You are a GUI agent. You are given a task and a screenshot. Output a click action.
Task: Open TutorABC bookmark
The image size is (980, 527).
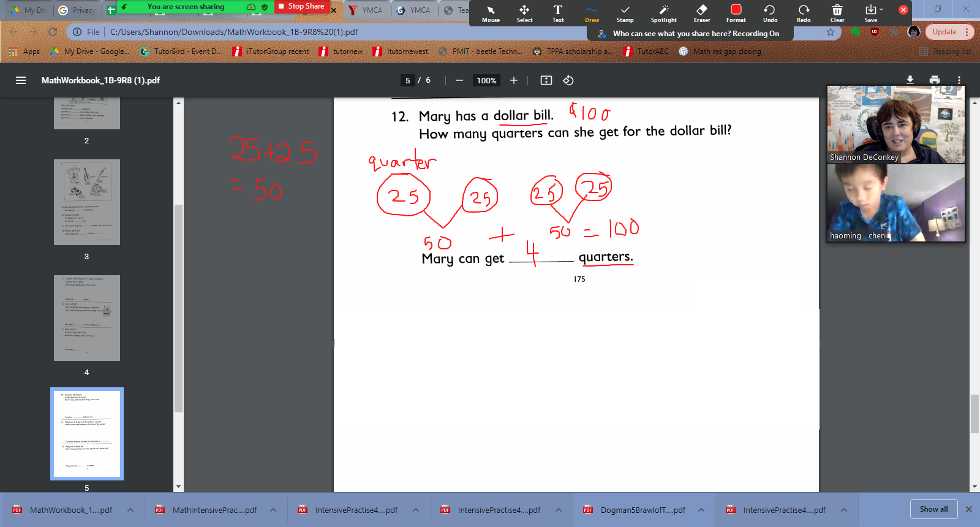coord(646,51)
